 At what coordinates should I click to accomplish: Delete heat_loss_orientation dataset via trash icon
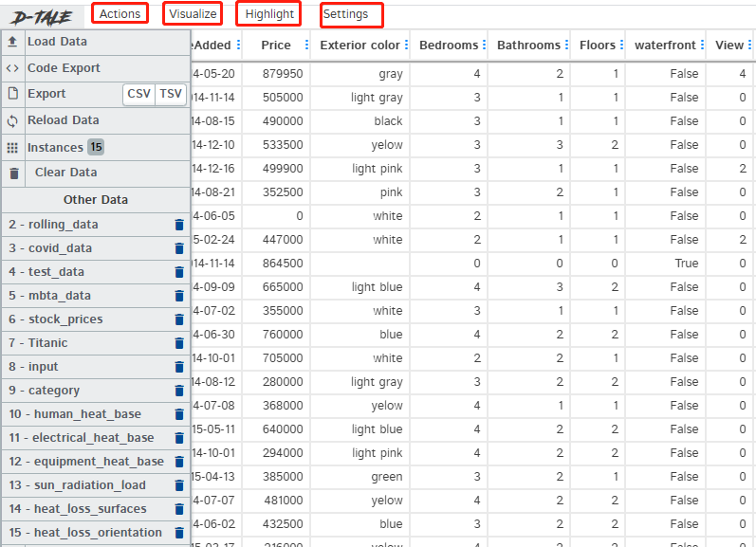pos(179,533)
